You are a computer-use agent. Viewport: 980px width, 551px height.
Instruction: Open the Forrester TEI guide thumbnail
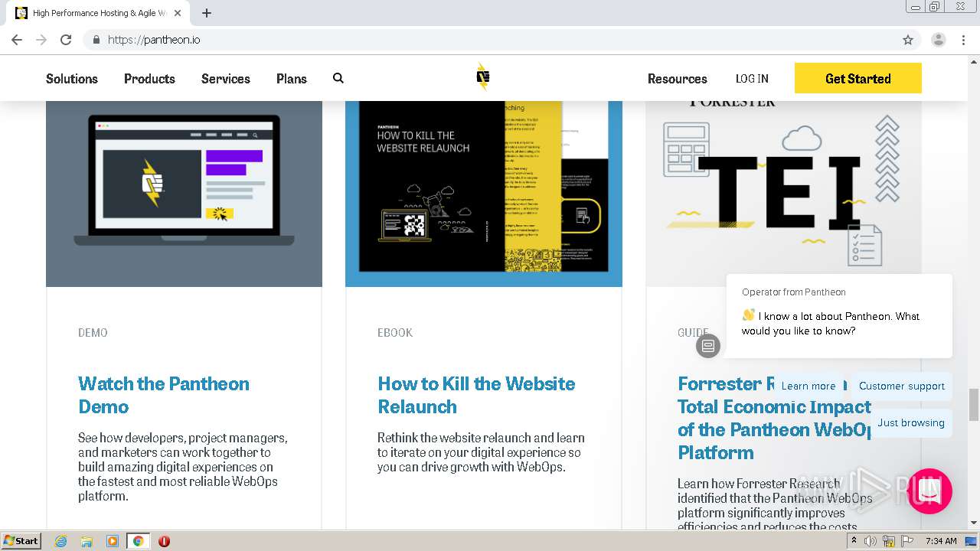tap(784, 194)
